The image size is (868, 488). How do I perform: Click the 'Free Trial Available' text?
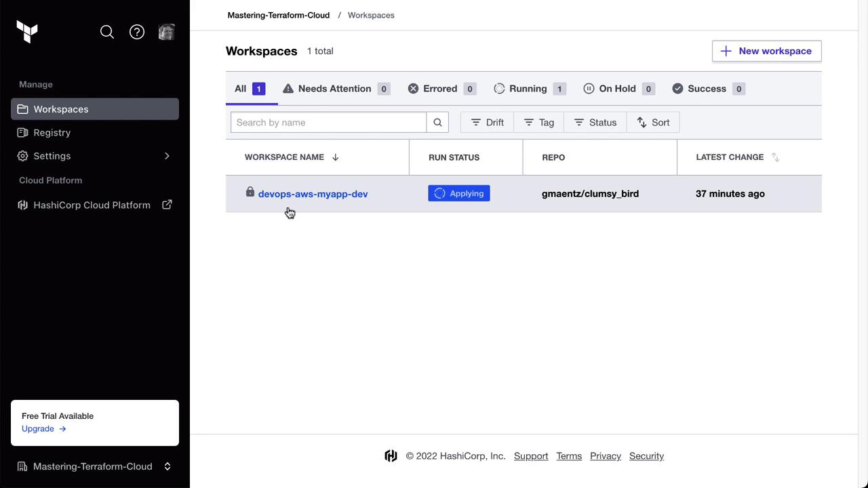click(x=58, y=416)
